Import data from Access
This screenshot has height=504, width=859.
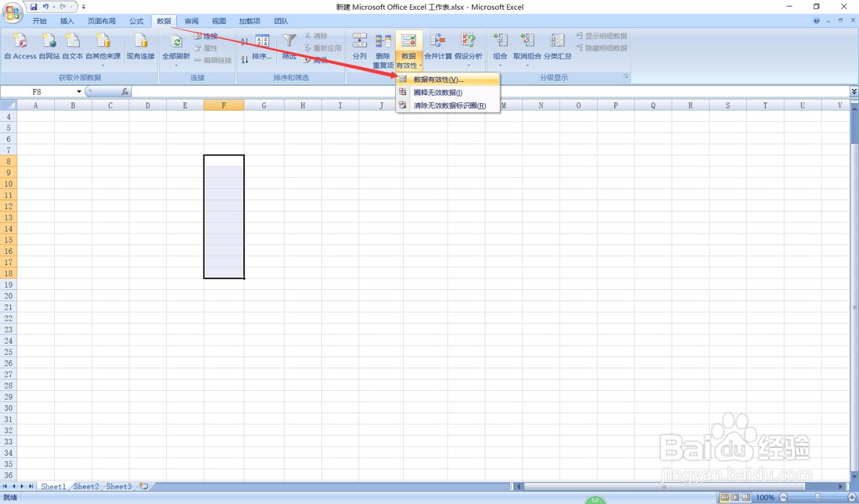[20, 47]
